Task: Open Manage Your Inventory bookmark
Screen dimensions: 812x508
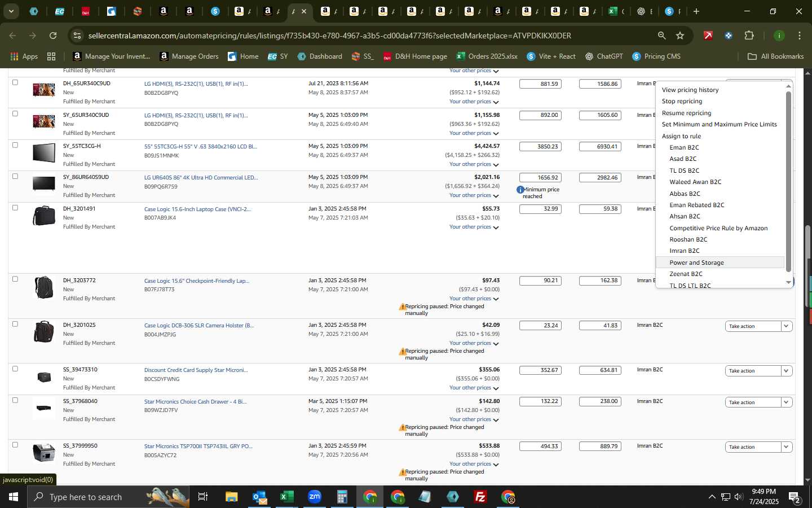Action: pos(112,56)
